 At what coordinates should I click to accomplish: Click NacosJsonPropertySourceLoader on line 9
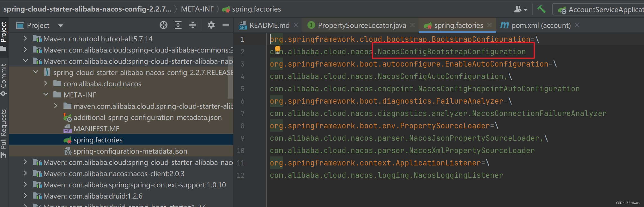point(474,138)
